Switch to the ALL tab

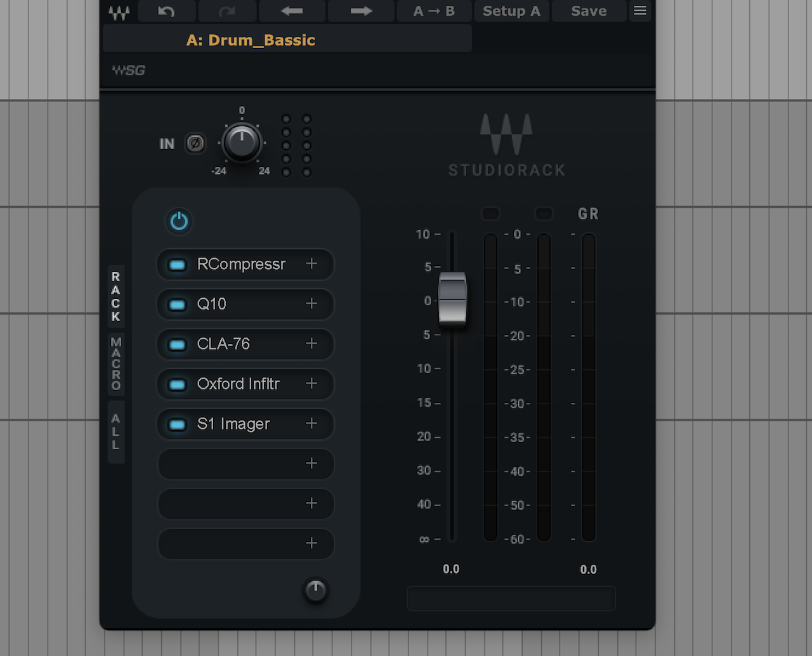(115, 431)
